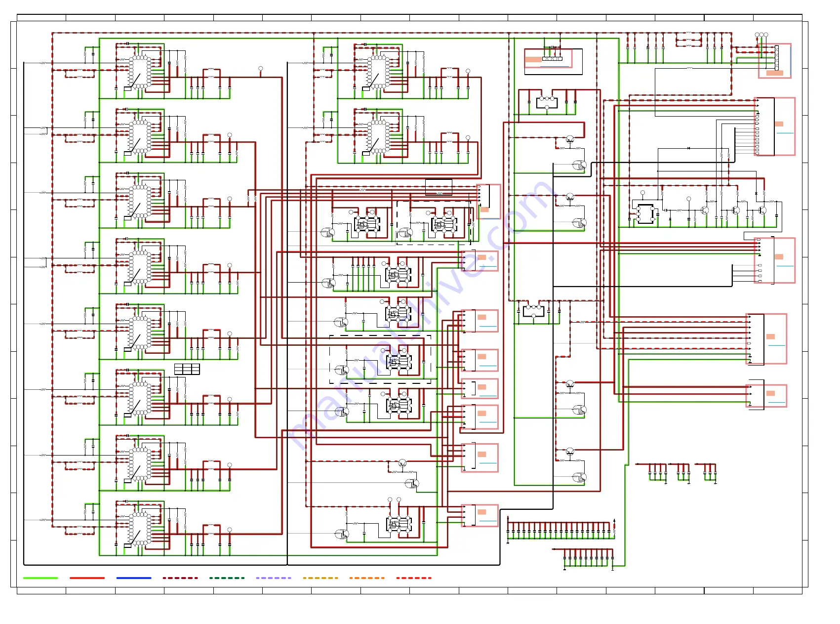Click the dashed purple legend line

tap(274, 578)
